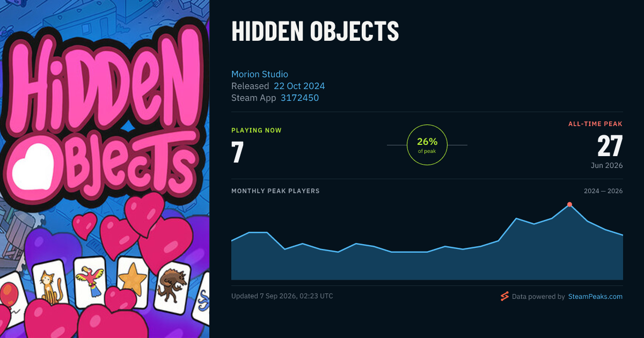Click the Updated 7 Sep 2026 timestamp
The width and height of the screenshot is (644, 338).
(282, 296)
